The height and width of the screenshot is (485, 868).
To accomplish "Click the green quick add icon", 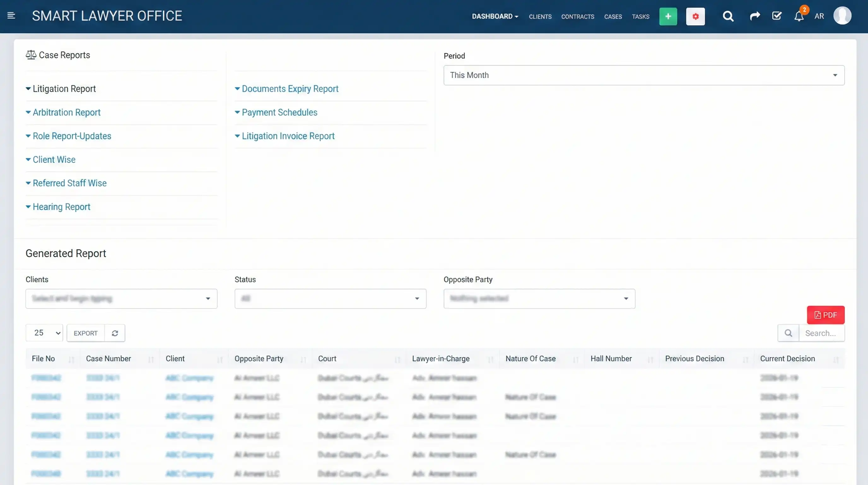I will pyautogui.click(x=668, y=16).
